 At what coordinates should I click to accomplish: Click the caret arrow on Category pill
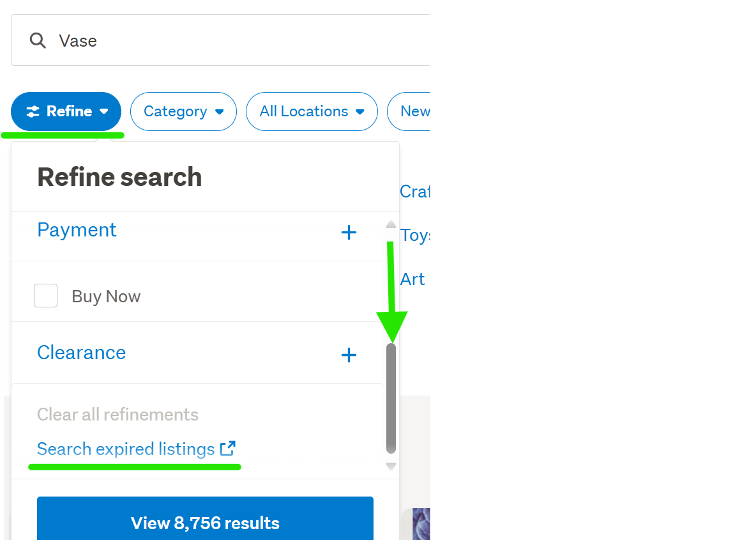point(220,112)
